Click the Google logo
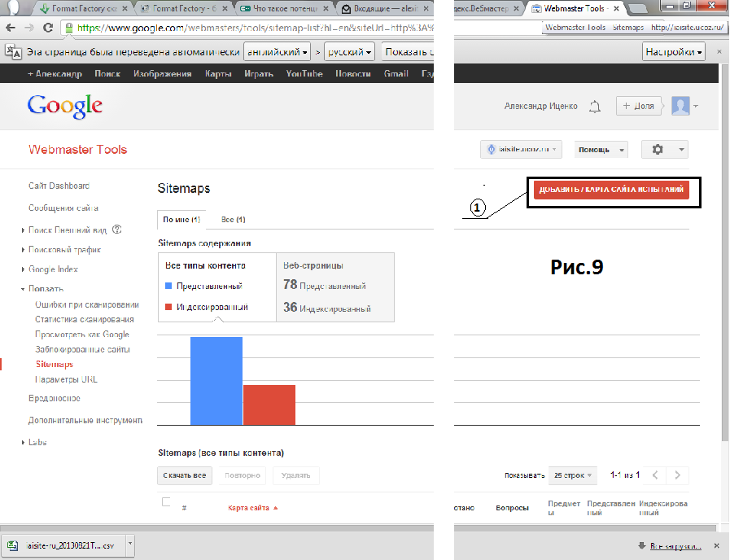Viewport: 730px width, 560px height. point(65,106)
